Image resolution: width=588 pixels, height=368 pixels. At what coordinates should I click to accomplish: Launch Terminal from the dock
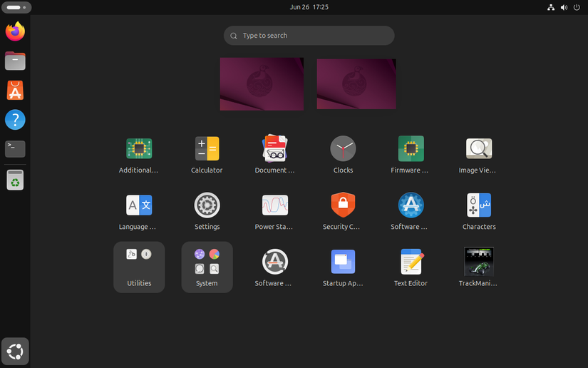[15, 149]
